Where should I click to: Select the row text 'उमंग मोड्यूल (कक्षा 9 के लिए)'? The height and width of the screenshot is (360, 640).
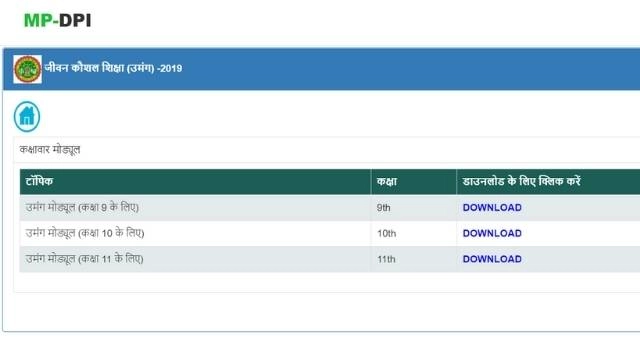click(82, 208)
